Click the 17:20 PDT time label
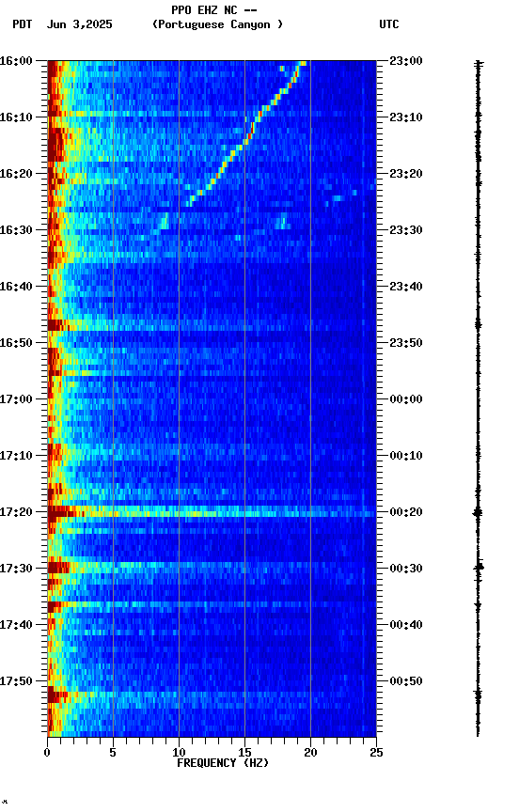The height and width of the screenshot is (812, 519). (x=16, y=512)
